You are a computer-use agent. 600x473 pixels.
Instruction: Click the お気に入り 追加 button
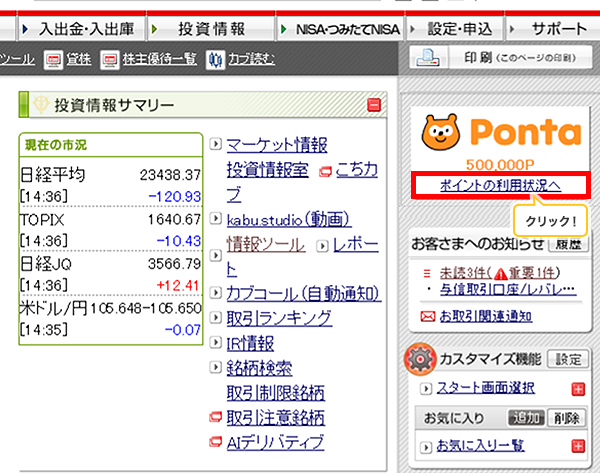coord(526,418)
